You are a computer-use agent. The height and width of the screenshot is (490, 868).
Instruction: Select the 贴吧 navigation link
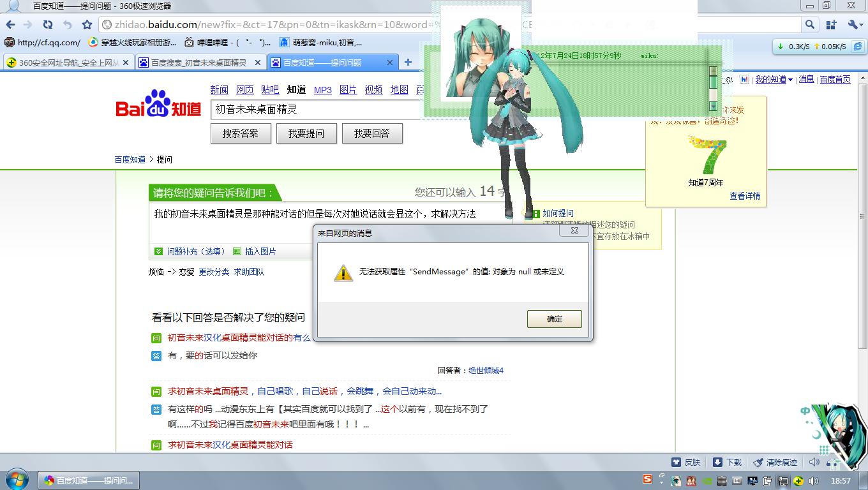point(270,90)
